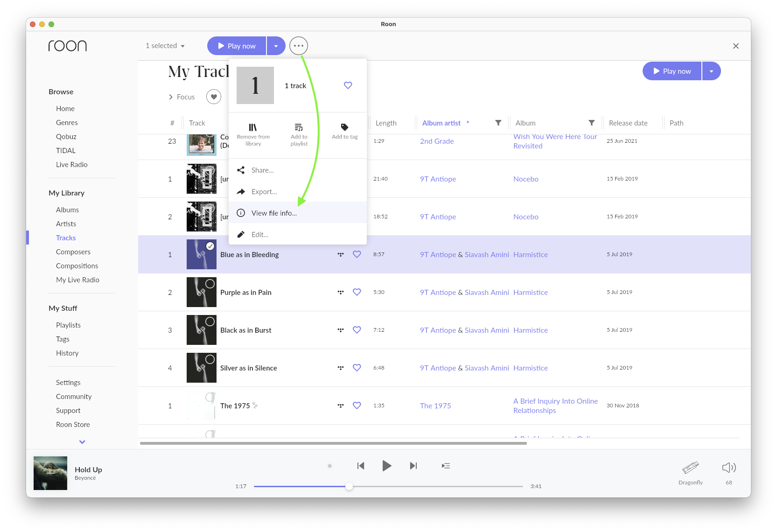
Task: Choose Edit... from the menu
Action: [x=298, y=235]
